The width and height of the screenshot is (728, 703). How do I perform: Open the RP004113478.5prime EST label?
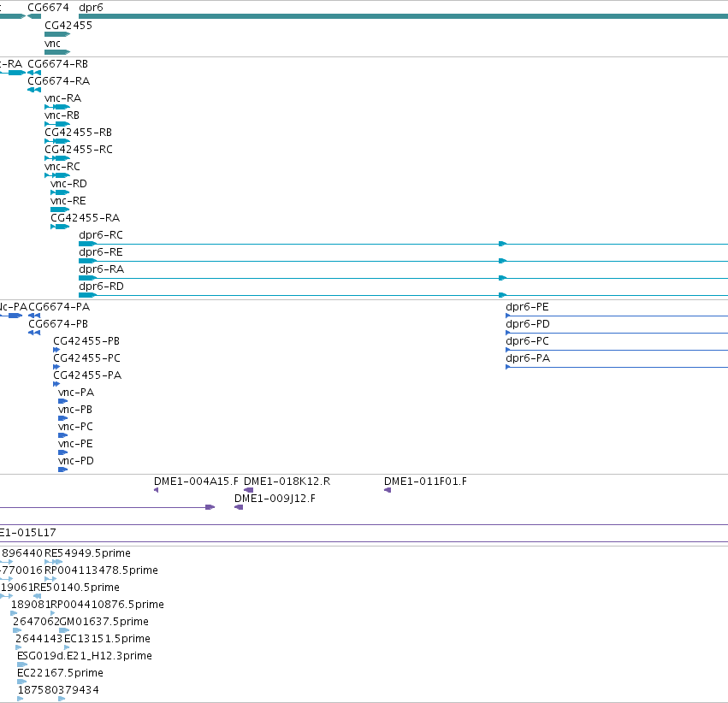pos(101,570)
